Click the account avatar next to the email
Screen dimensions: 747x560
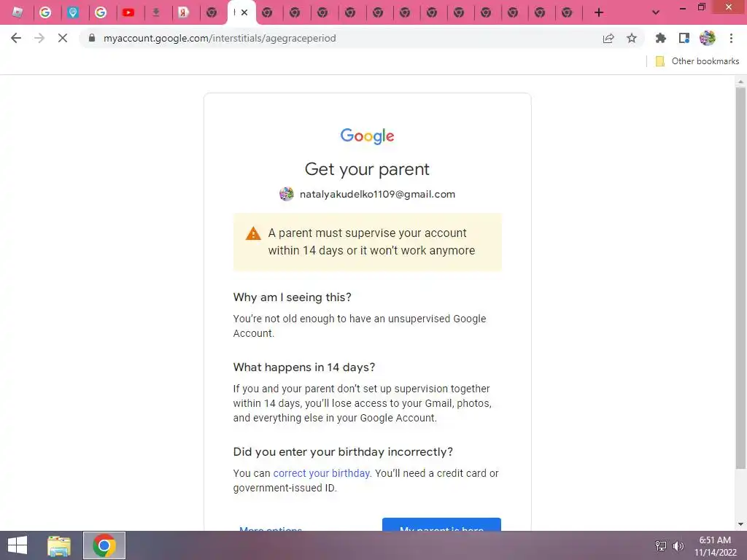pyautogui.click(x=286, y=194)
